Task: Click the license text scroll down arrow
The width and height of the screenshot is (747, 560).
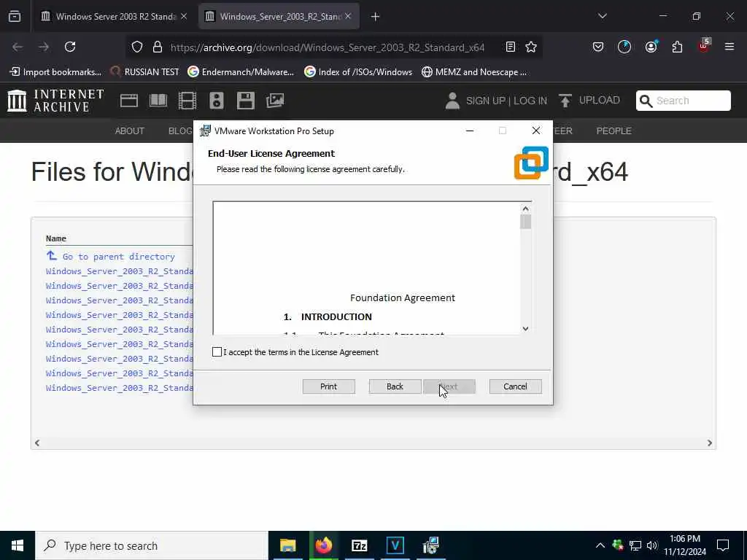Action: click(525, 329)
